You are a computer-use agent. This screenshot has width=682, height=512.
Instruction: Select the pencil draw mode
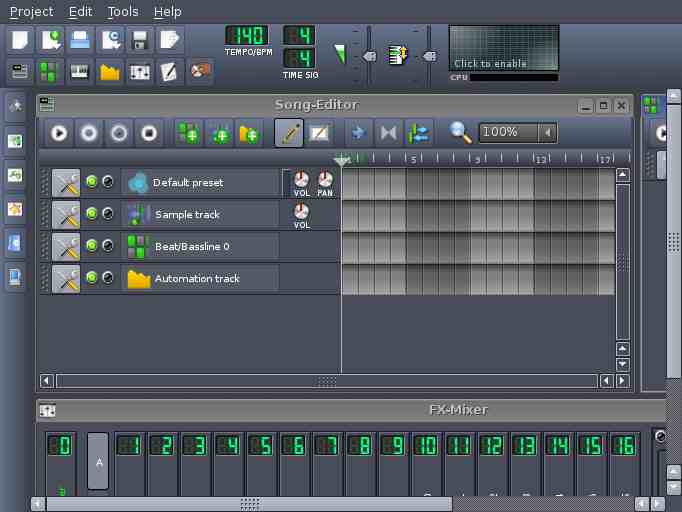290,132
